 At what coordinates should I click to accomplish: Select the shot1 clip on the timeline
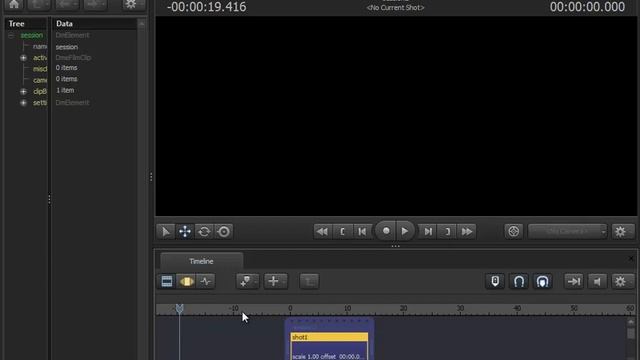click(x=329, y=337)
